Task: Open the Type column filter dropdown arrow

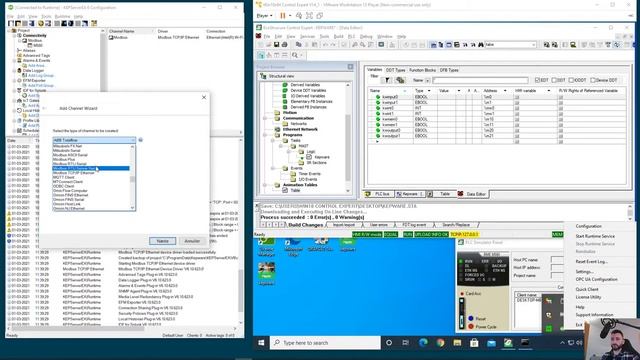Action: tap(429, 91)
